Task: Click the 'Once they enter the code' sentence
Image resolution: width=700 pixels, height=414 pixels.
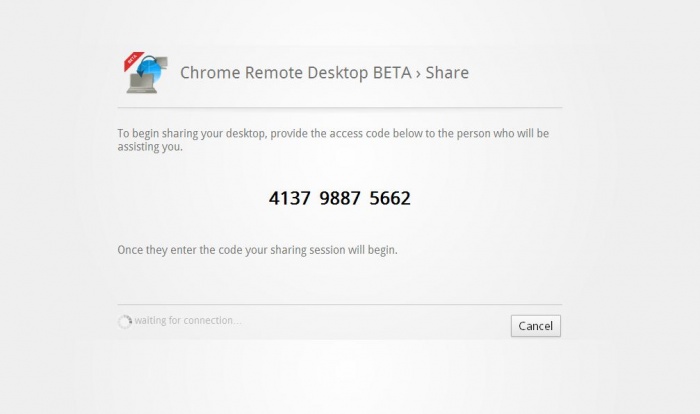Action: coord(257,250)
